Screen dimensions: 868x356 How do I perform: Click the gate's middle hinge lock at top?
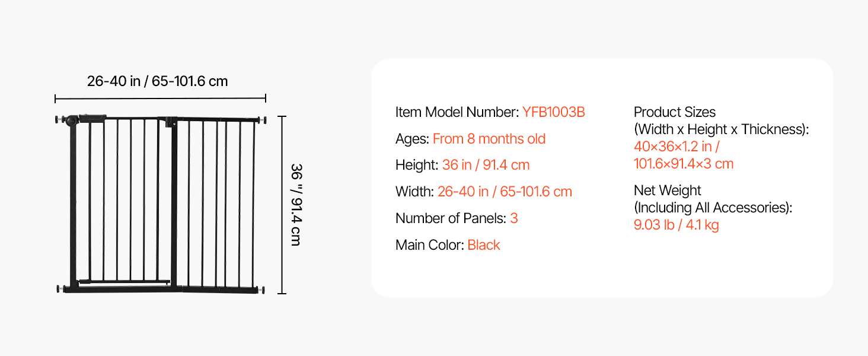point(171,122)
